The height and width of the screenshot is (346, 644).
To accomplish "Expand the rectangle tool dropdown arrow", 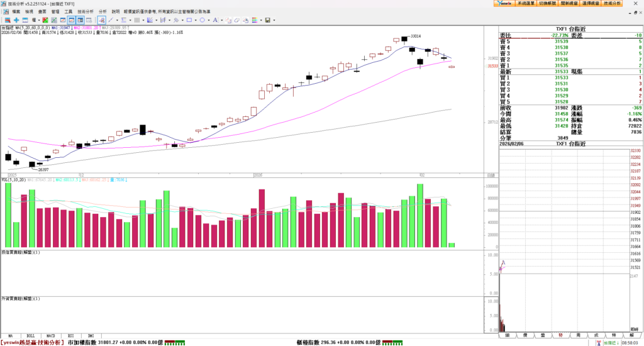I will (196, 20).
